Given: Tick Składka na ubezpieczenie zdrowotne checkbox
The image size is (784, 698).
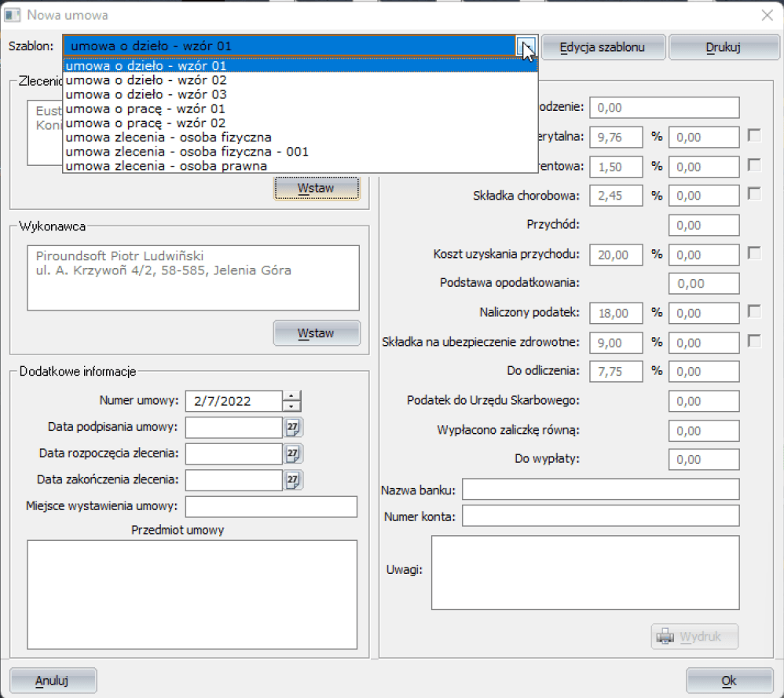Looking at the screenshot, I should [754, 341].
